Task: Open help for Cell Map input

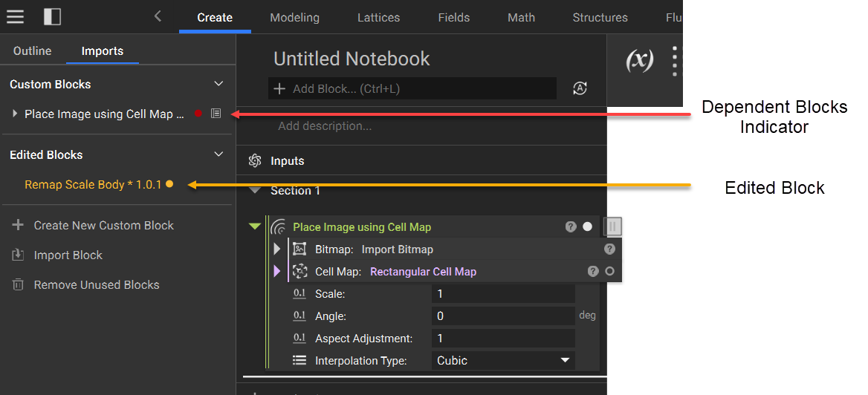Action: tap(593, 271)
